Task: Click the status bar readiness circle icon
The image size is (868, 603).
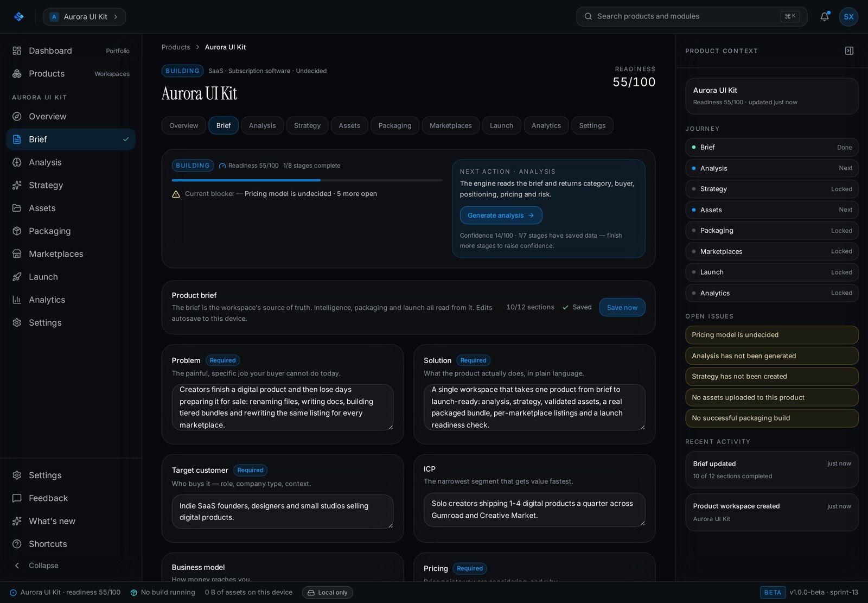Action: pyautogui.click(x=13, y=593)
